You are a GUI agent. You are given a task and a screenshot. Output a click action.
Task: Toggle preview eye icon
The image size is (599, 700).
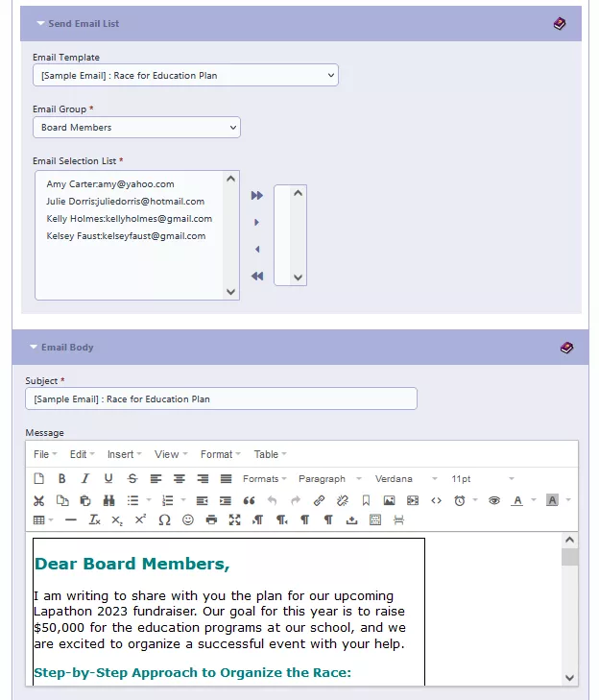[x=494, y=500]
